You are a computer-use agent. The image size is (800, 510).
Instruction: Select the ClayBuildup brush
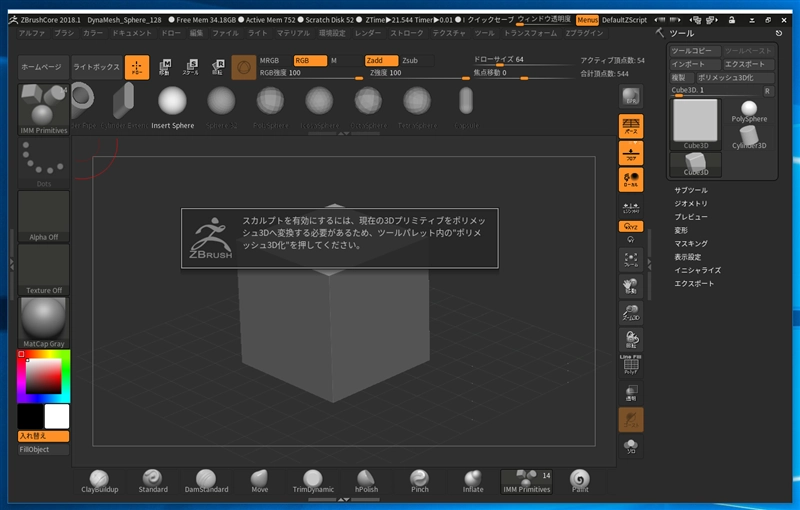point(99,481)
